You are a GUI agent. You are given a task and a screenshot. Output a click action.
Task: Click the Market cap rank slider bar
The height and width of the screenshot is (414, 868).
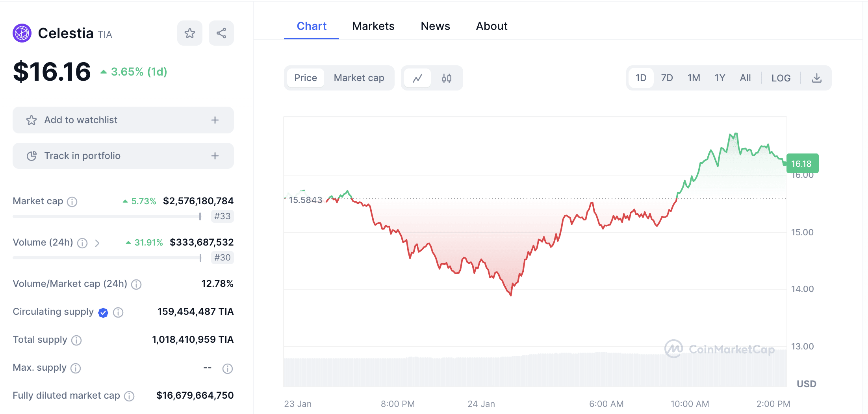tap(107, 216)
